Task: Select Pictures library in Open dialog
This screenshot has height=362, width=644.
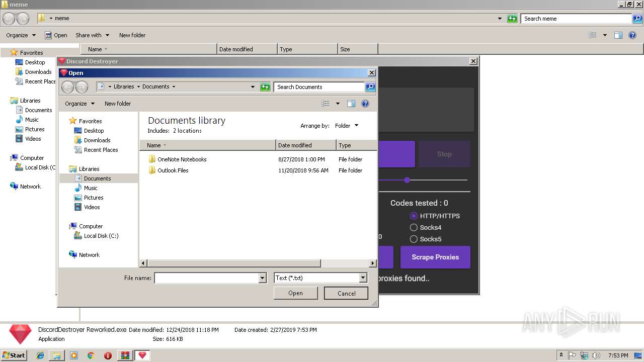Action: point(89,198)
